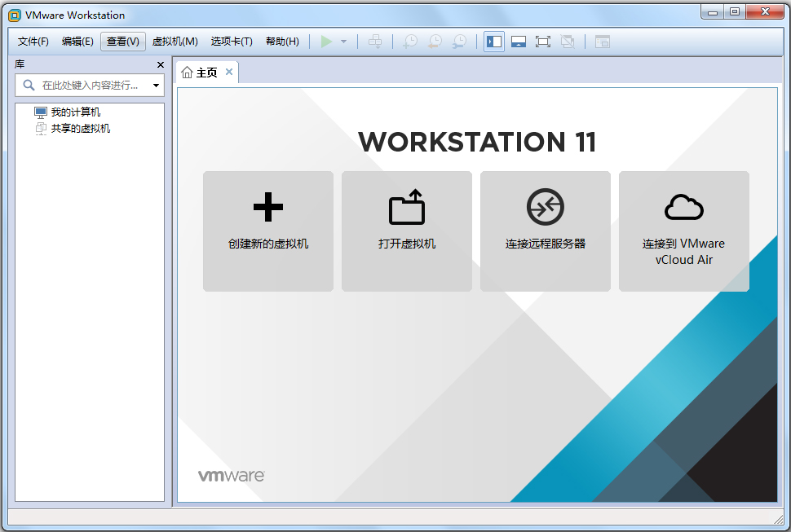
Task: Click the green power on play button
Action: pyautogui.click(x=326, y=42)
